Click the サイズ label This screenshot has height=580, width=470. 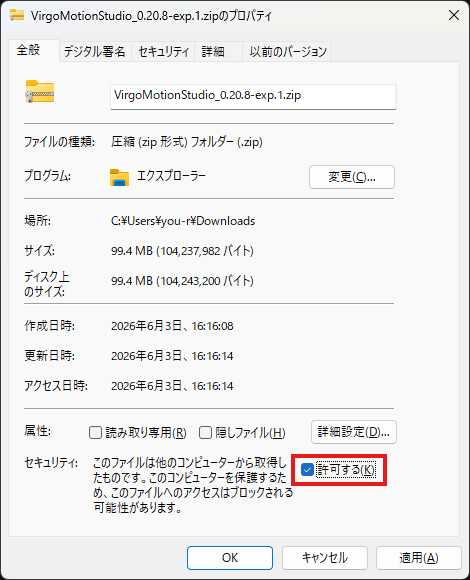[39, 251]
